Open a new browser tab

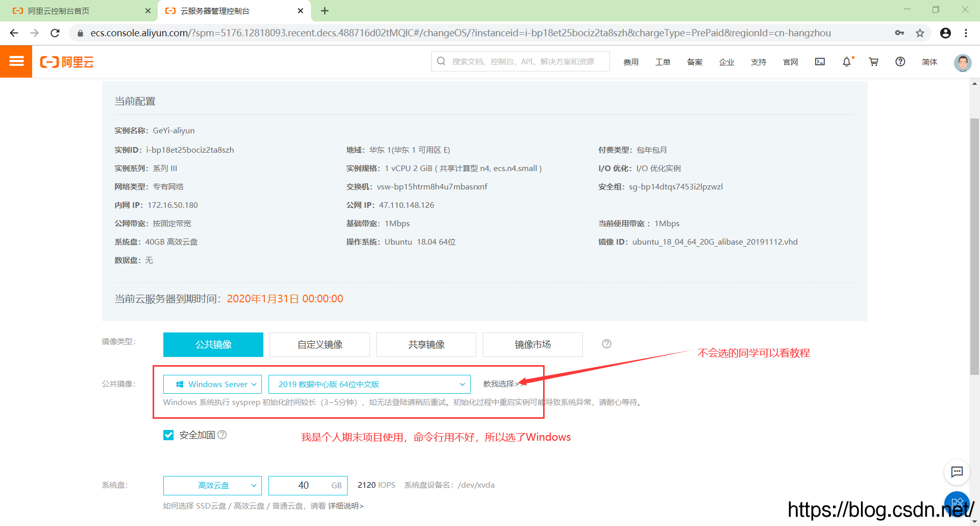pyautogui.click(x=325, y=11)
